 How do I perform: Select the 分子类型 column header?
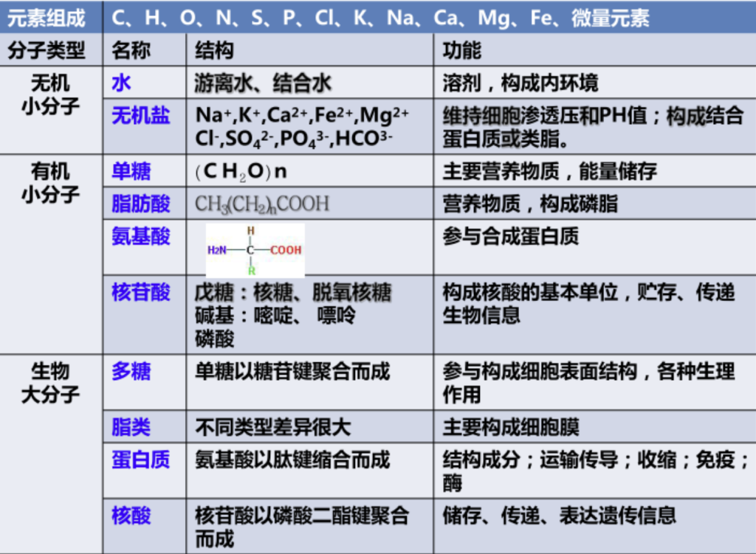coord(46,50)
